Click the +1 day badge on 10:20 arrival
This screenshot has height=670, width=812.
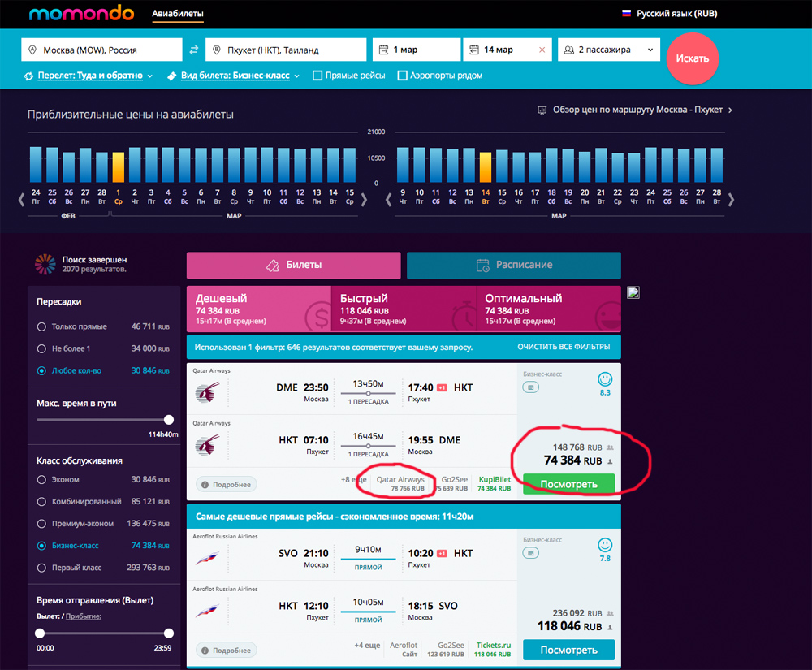click(x=442, y=554)
